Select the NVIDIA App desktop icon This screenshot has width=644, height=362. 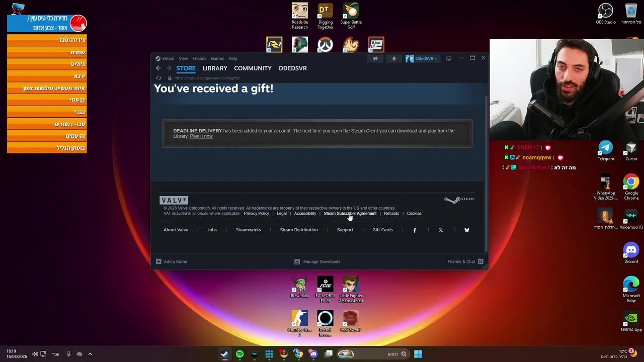tap(631, 321)
